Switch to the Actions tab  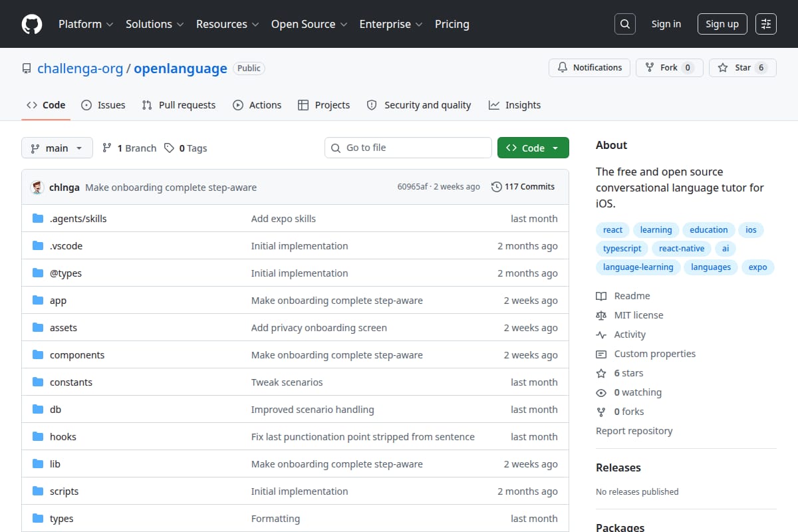coord(257,105)
